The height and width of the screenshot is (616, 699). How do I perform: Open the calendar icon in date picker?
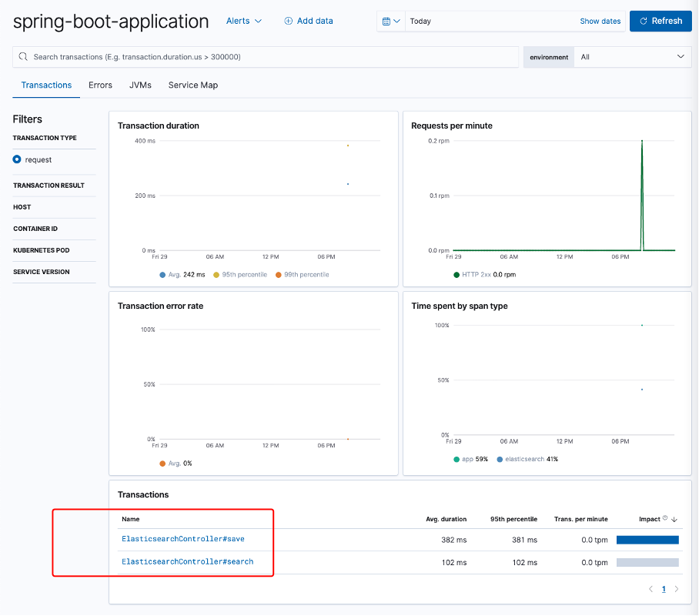(x=386, y=21)
